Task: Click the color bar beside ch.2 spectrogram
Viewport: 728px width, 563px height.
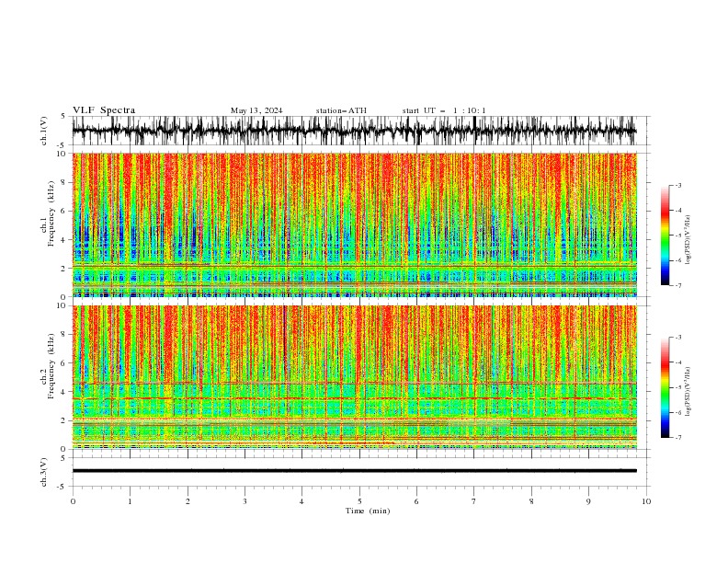Action: (x=665, y=387)
